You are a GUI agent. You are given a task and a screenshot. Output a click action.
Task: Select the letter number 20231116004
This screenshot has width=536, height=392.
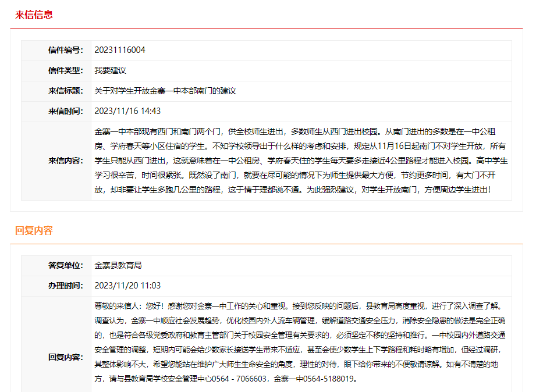120,50
